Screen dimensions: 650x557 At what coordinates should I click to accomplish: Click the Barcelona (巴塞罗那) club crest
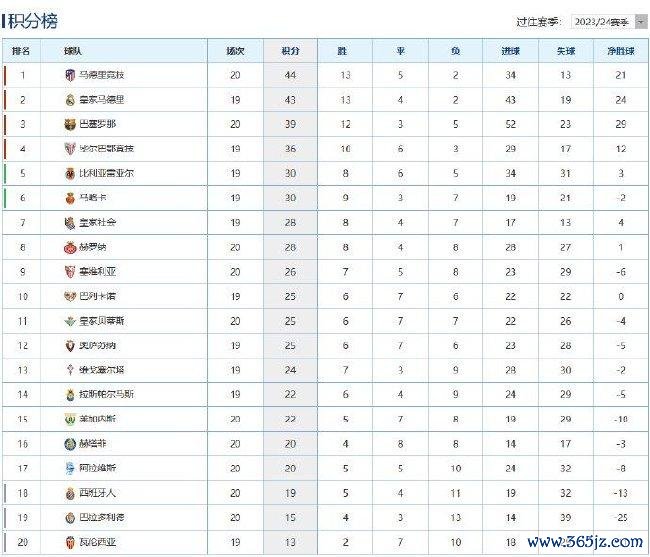point(70,124)
